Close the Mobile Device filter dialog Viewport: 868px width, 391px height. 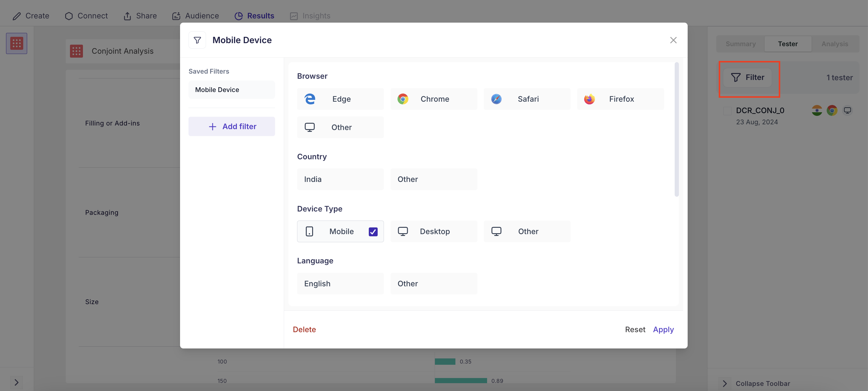pos(673,40)
